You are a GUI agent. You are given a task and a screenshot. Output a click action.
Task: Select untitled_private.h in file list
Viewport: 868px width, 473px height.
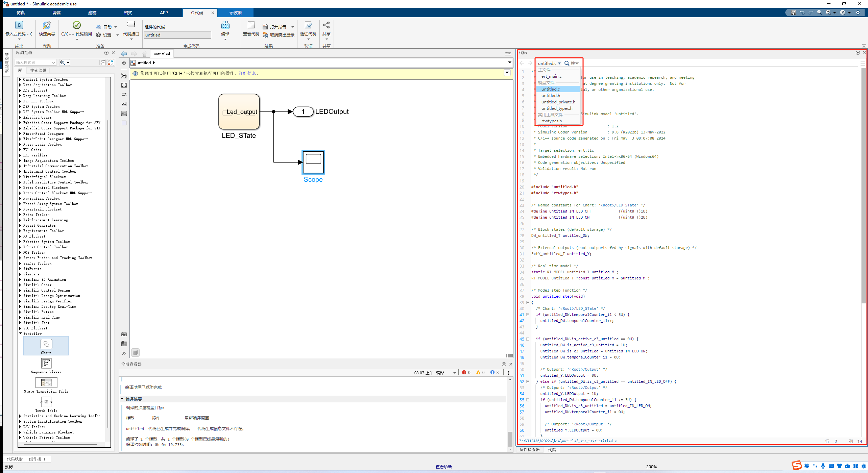pyautogui.click(x=558, y=102)
